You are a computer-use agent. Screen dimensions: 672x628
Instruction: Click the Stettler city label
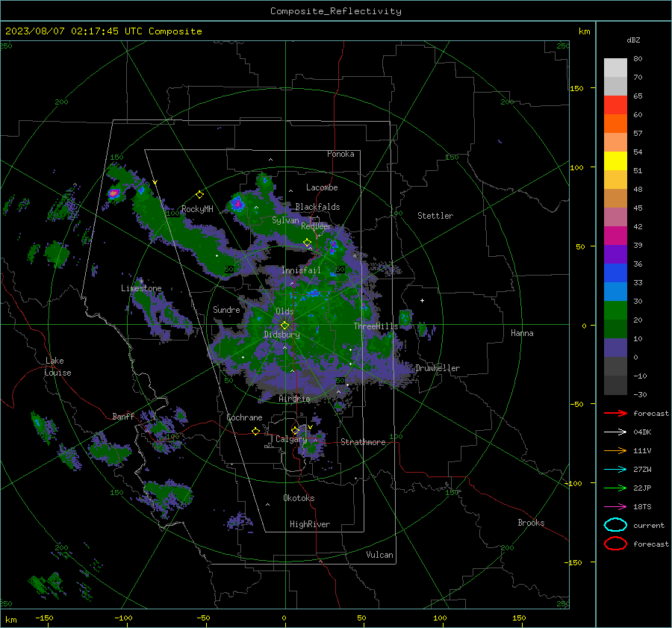435,216
